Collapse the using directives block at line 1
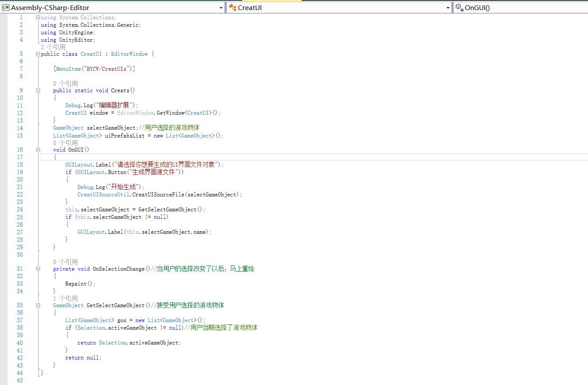 click(x=38, y=18)
